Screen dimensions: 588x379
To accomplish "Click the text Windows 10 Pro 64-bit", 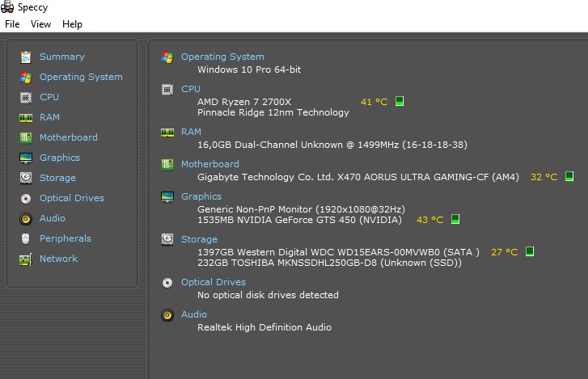I will point(249,69).
